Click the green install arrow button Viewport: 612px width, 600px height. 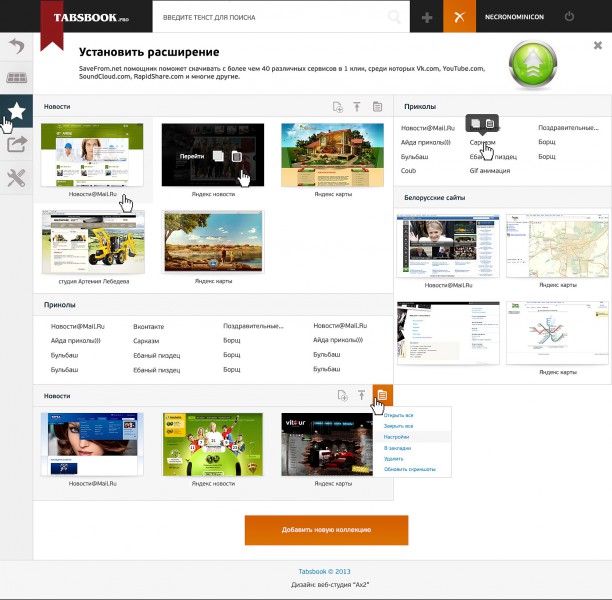(x=533, y=64)
